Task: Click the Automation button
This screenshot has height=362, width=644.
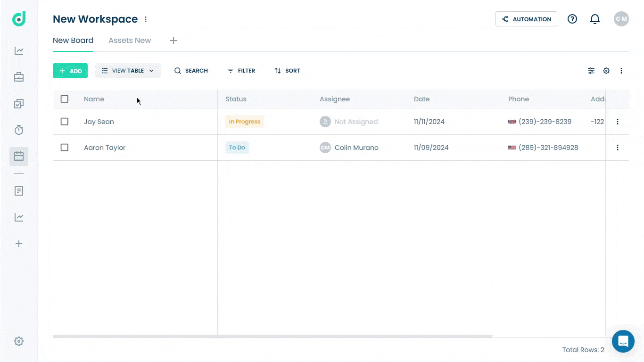Action: tap(526, 19)
